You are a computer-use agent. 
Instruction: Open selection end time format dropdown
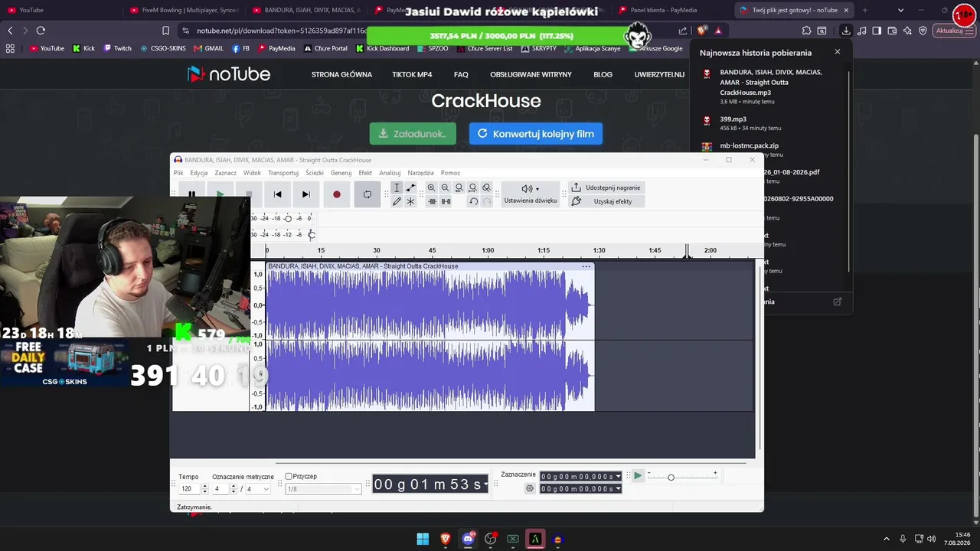618,488
